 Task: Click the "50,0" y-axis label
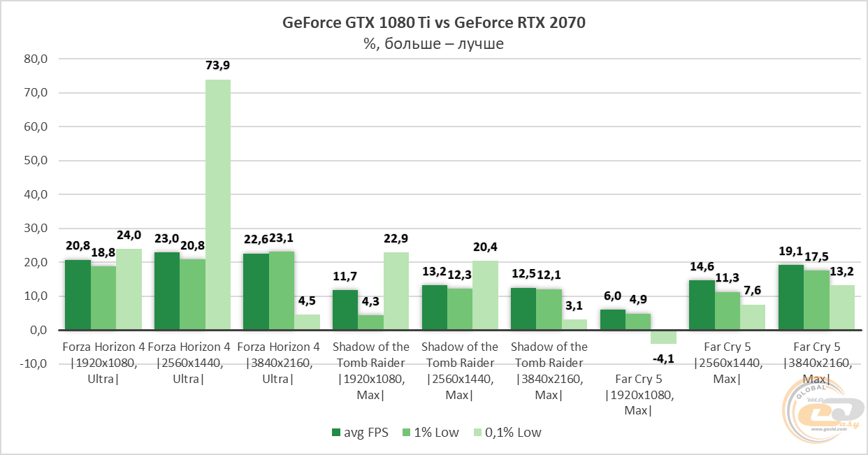36,161
